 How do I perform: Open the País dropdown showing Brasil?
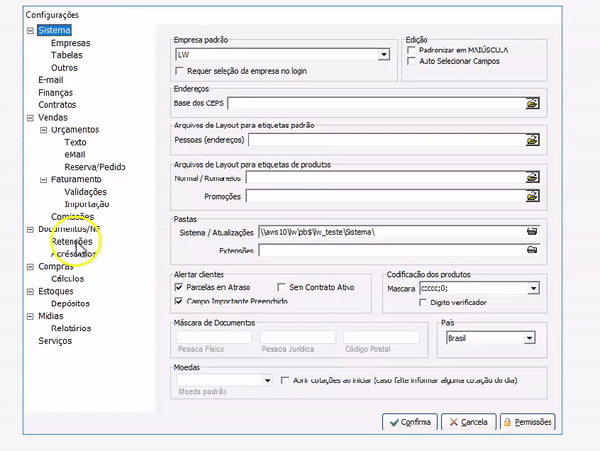528,339
